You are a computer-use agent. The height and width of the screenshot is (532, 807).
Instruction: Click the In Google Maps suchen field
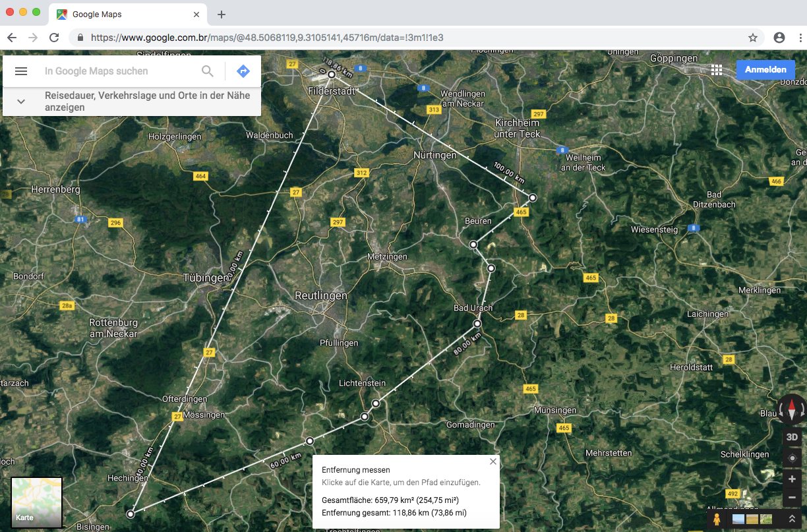pyautogui.click(x=119, y=71)
